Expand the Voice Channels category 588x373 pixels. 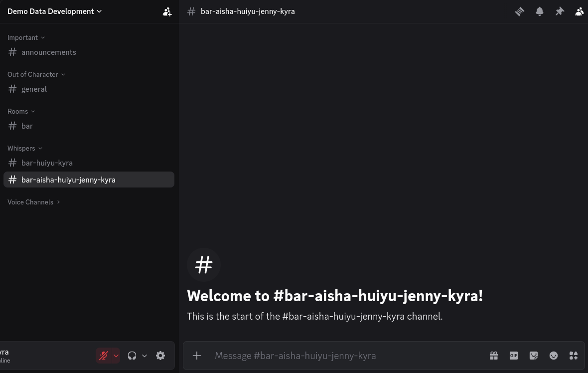pos(34,202)
